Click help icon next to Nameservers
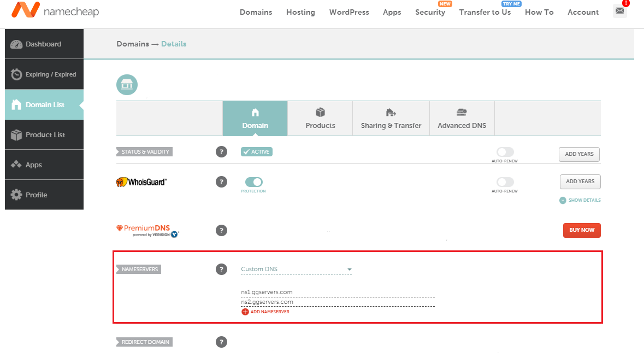644x357 pixels. (221, 269)
